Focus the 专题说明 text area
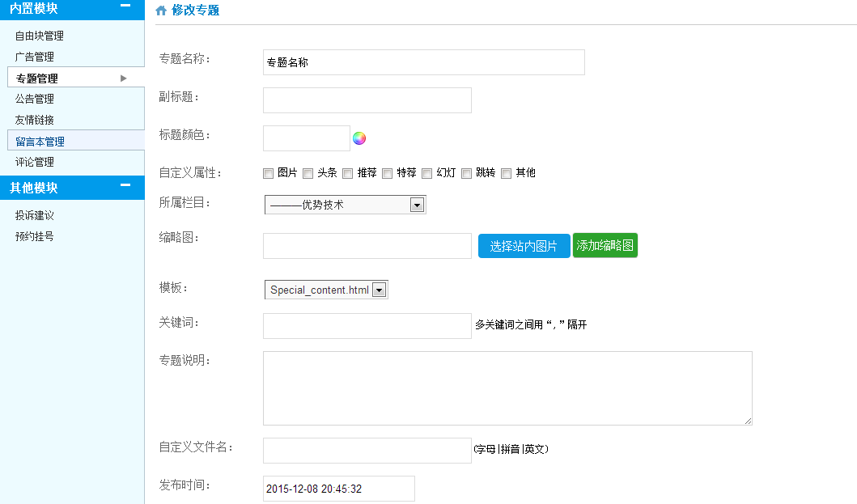The image size is (857, 504). (x=507, y=388)
